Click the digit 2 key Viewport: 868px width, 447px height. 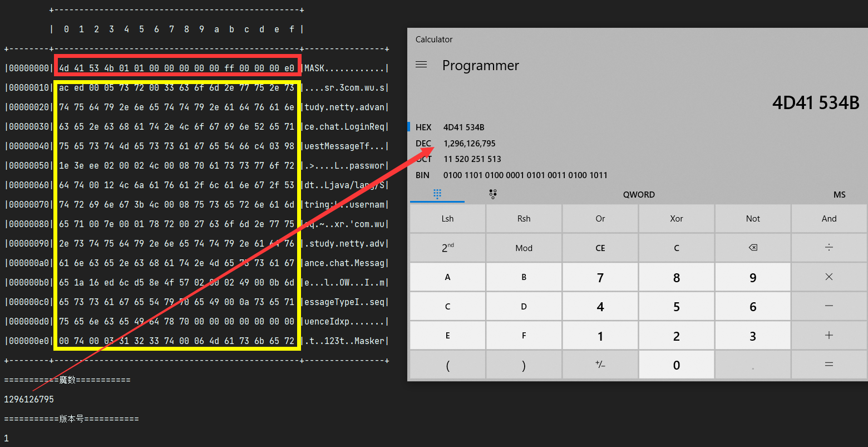(x=676, y=336)
